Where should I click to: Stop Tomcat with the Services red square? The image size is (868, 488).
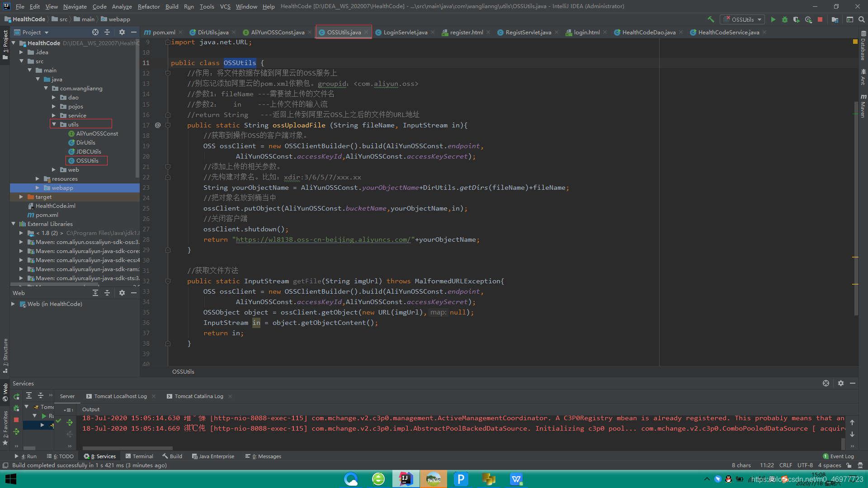tap(17, 420)
